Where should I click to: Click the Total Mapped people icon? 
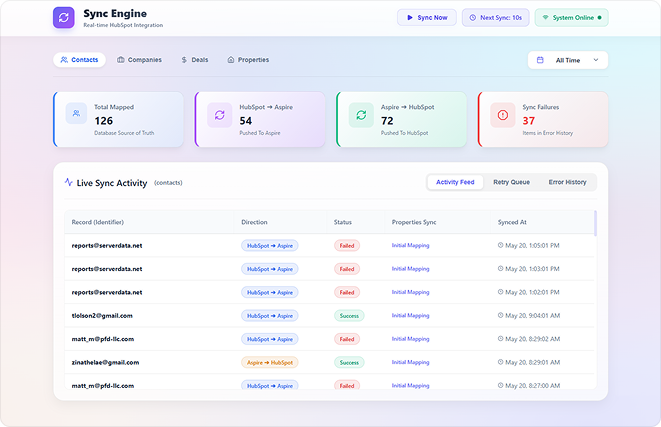coord(76,113)
